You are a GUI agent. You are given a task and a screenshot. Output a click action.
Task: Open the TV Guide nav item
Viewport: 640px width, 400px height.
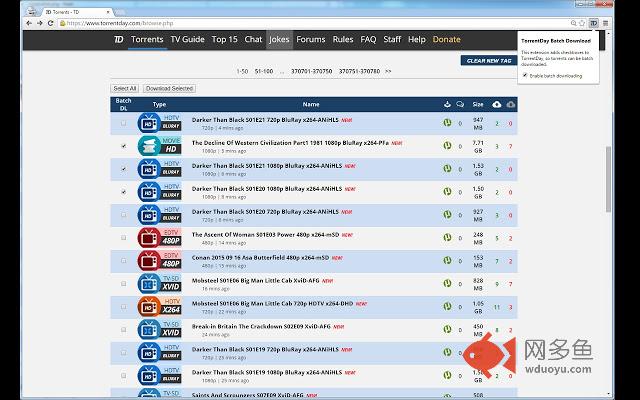pyautogui.click(x=187, y=39)
